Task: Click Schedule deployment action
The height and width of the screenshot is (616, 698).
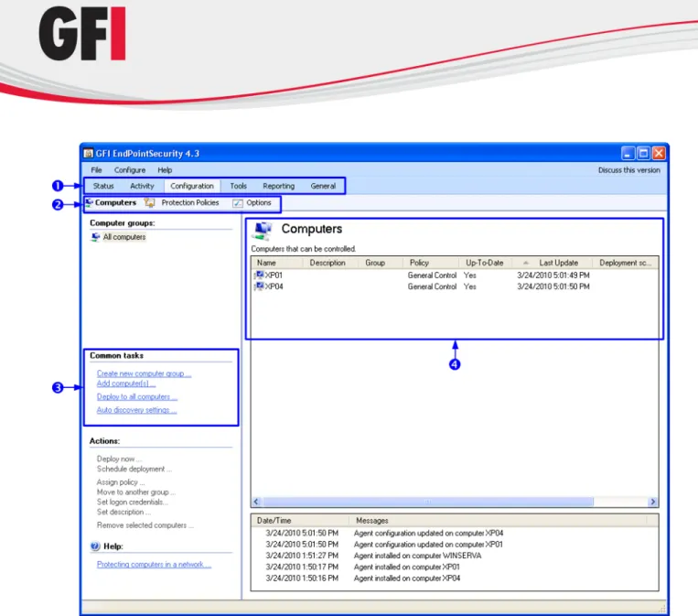Action: click(x=134, y=469)
